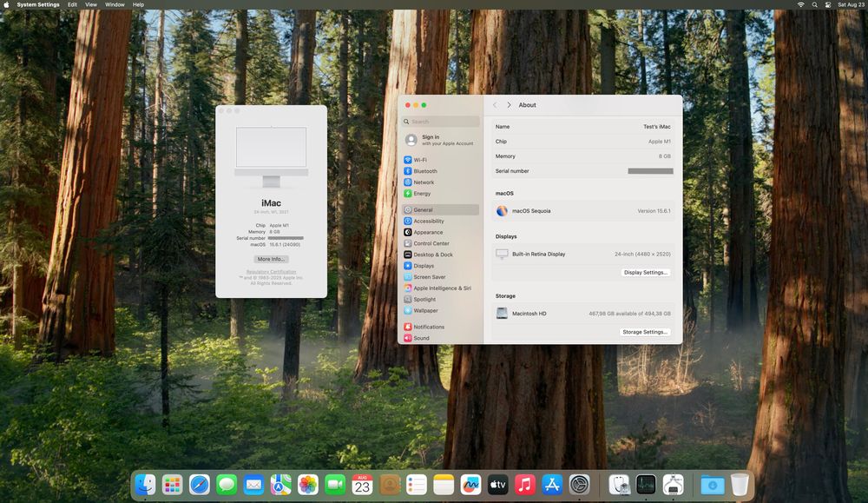This screenshot has height=503, width=868.
Task: Select Wallpaper in the sidebar
Action: (x=425, y=310)
